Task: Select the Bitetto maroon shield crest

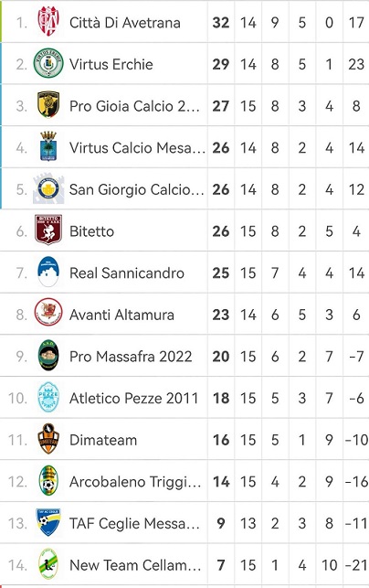Action: coord(48,230)
